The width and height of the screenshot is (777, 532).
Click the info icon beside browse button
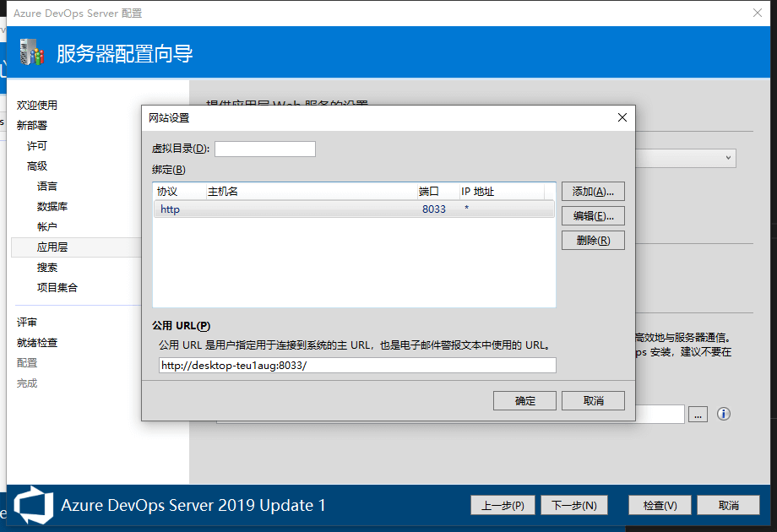tap(723, 414)
